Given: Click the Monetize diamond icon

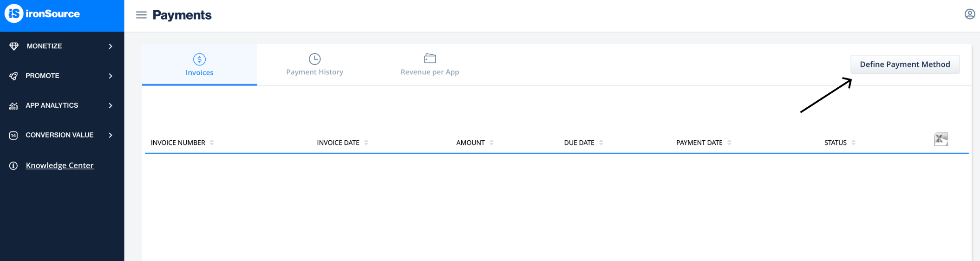Looking at the screenshot, I should coord(14,46).
